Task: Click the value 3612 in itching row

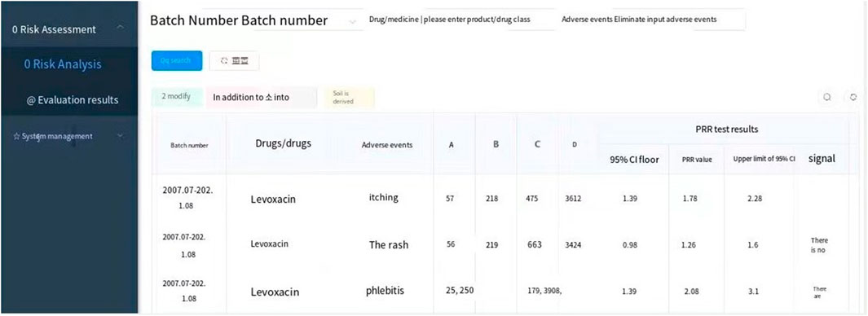Action: tap(573, 200)
